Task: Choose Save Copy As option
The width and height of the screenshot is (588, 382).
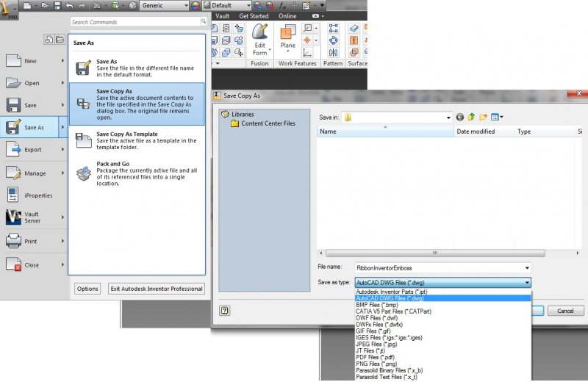Action: point(137,104)
